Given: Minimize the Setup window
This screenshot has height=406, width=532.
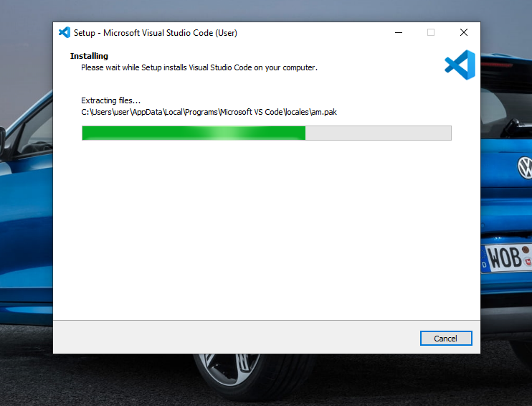Looking at the screenshot, I should click(x=398, y=32).
